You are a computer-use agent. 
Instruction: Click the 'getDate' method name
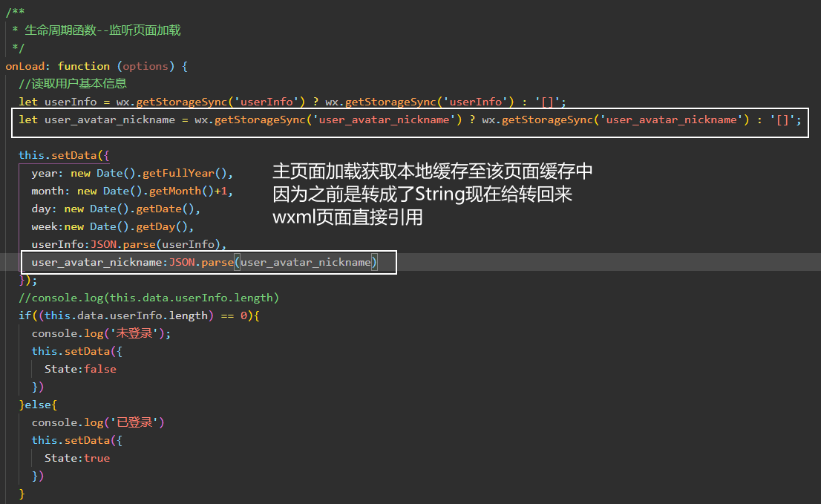coord(159,209)
